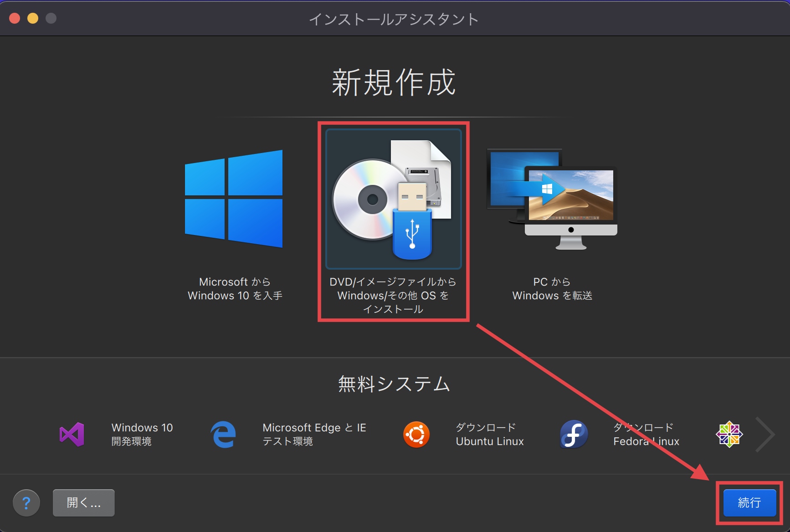
Task: Click the 続行 button
Action: click(749, 503)
